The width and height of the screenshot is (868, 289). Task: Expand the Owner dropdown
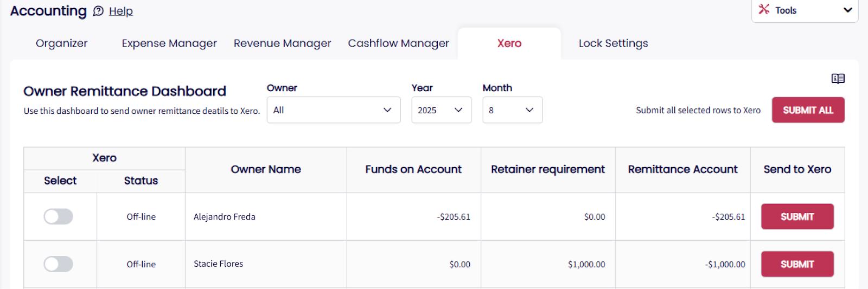[x=333, y=110]
